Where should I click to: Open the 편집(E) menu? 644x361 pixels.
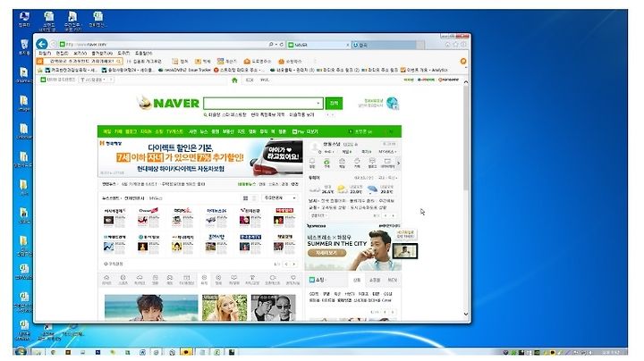click(x=62, y=54)
